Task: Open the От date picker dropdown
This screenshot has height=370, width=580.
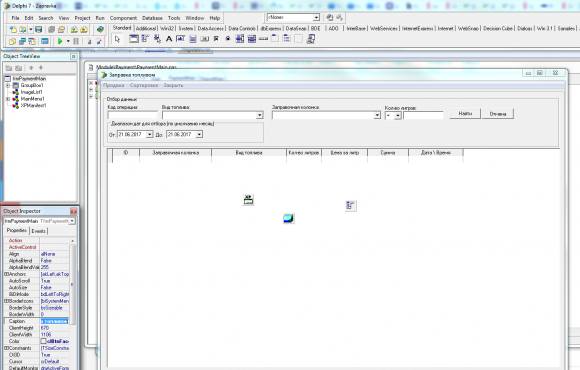Action: point(149,135)
